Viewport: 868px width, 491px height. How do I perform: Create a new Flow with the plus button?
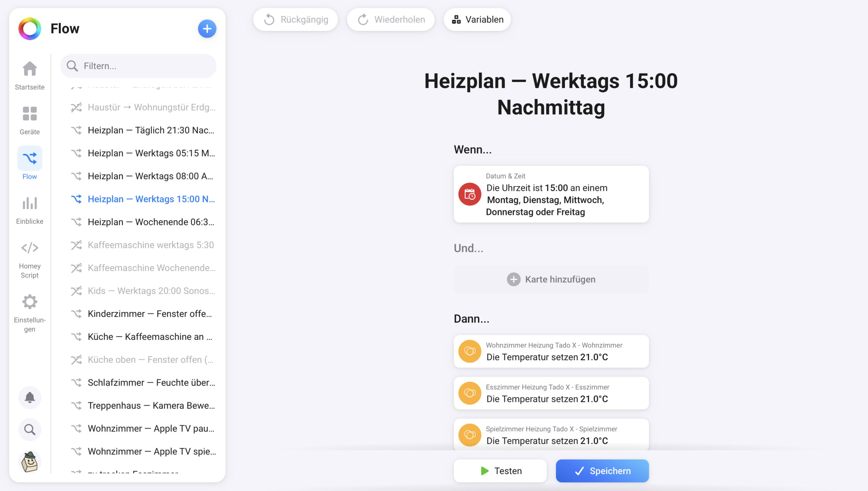207,29
